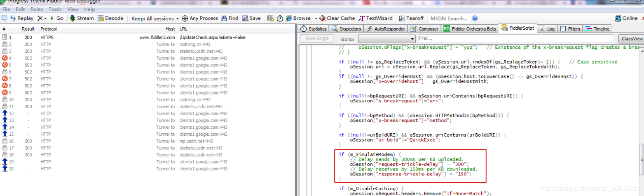Screen dimensions: 644x196
Task: Switch to the AutoResponder tab
Action: point(386,29)
